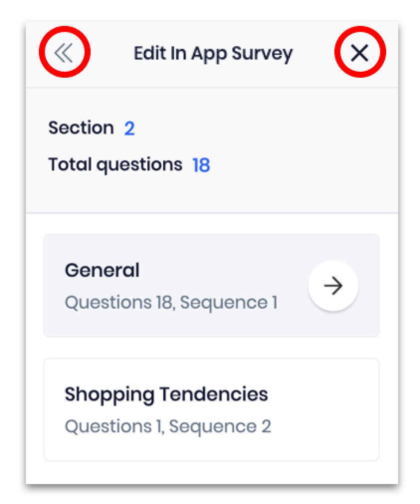Open the General section with its arrow button
Viewport: 420px width, 504px height.
[x=333, y=286]
